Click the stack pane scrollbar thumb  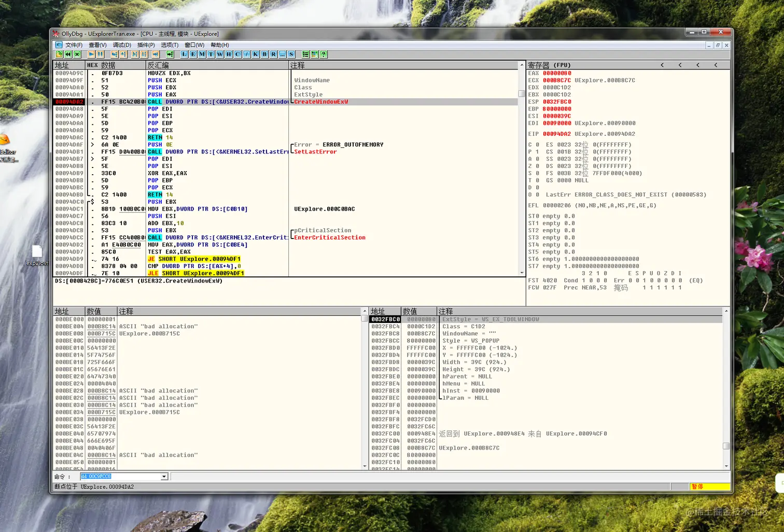coord(726,446)
